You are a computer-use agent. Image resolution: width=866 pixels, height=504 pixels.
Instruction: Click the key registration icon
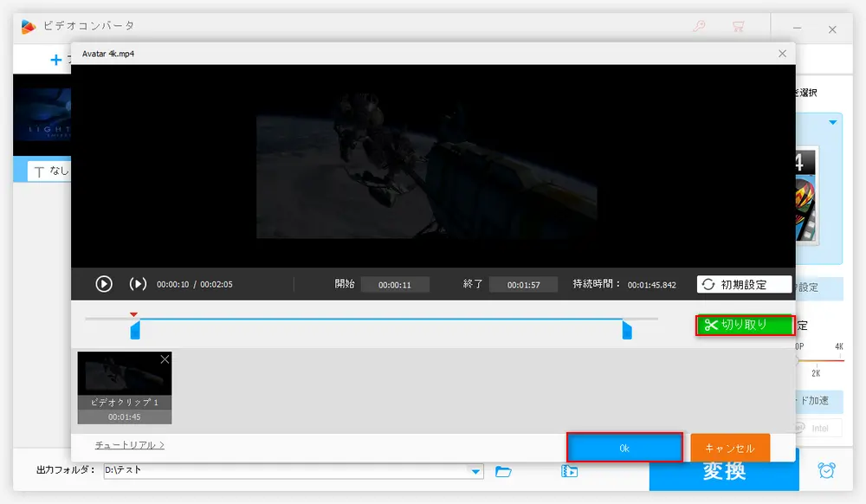click(700, 27)
